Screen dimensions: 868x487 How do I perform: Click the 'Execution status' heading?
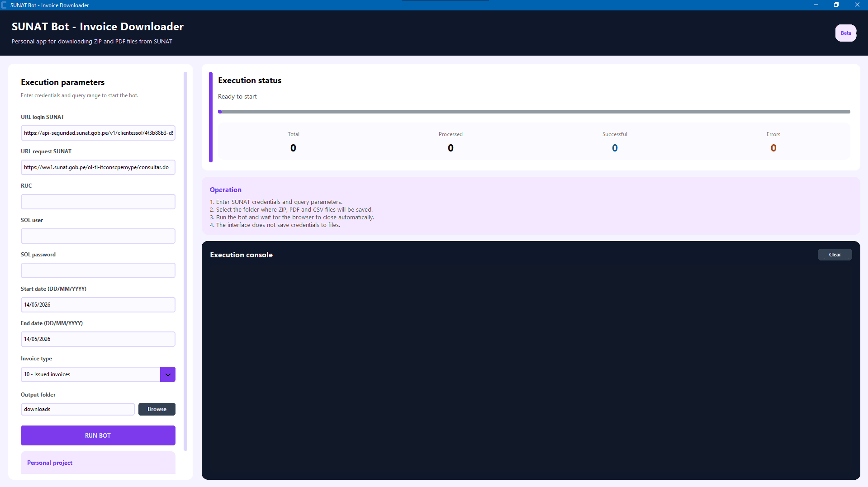pos(249,80)
